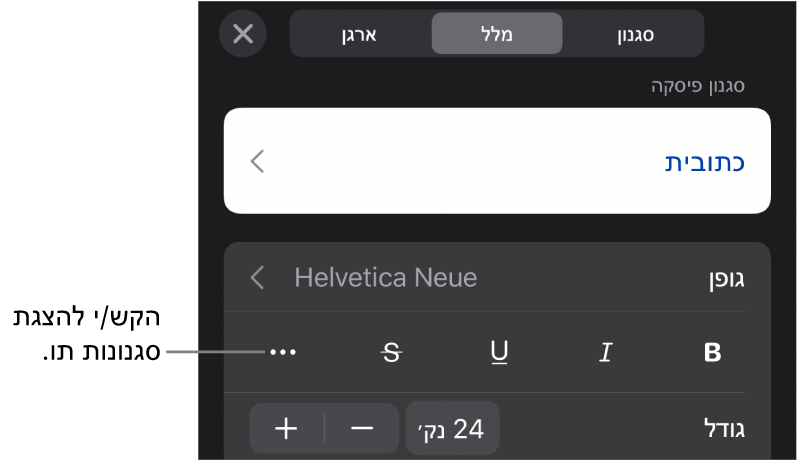Decrease font size with minus button

point(362,429)
